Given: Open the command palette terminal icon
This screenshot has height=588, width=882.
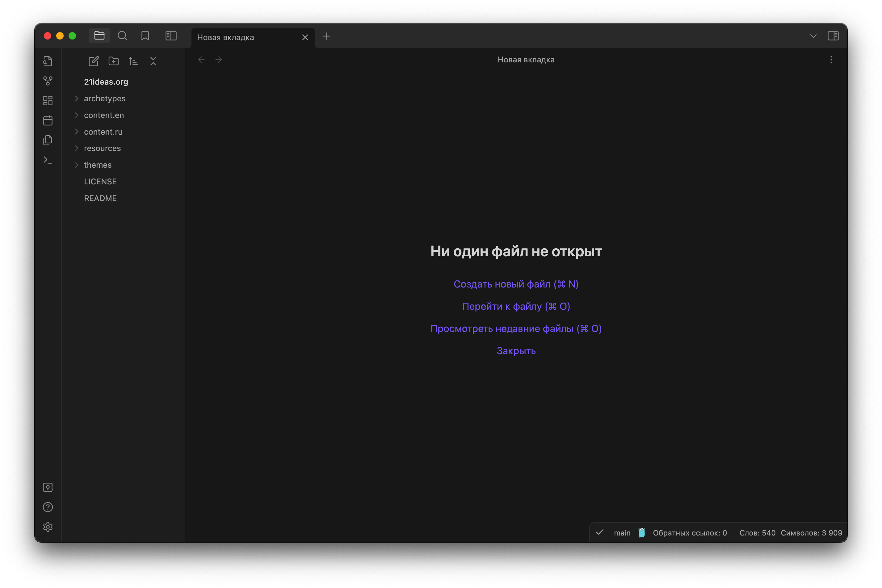Looking at the screenshot, I should pos(48,160).
